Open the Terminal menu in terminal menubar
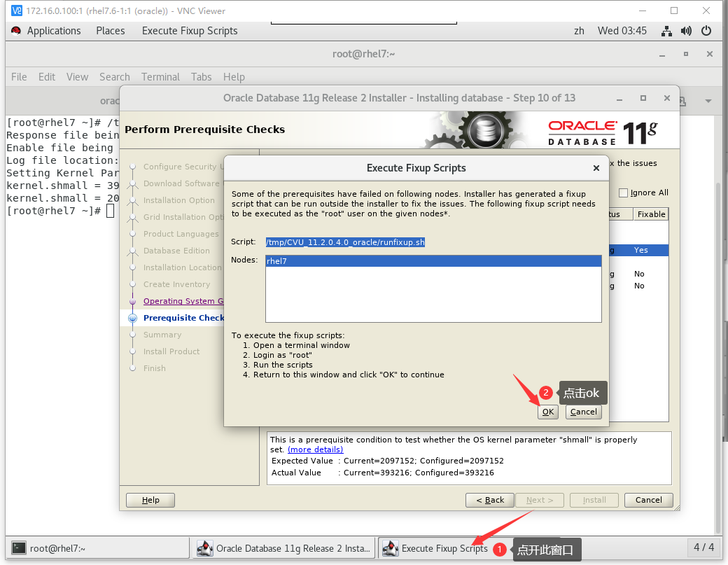 point(160,76)
